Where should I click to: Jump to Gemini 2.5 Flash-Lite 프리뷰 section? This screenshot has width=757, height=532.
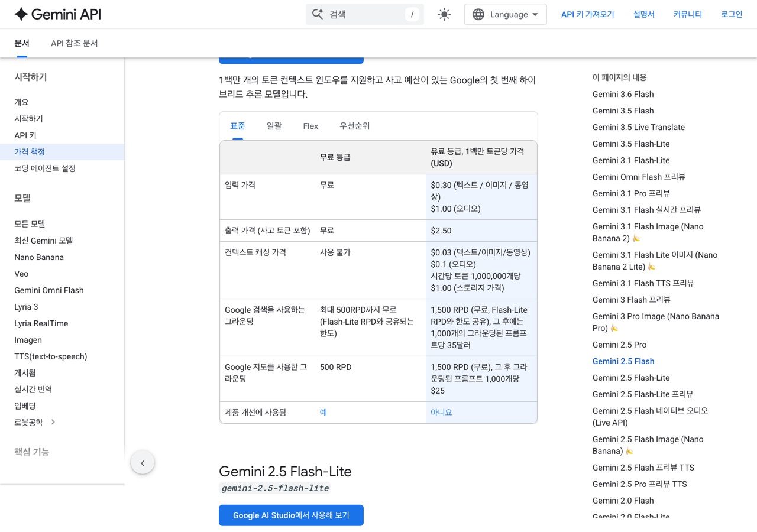tap(643, 394)
